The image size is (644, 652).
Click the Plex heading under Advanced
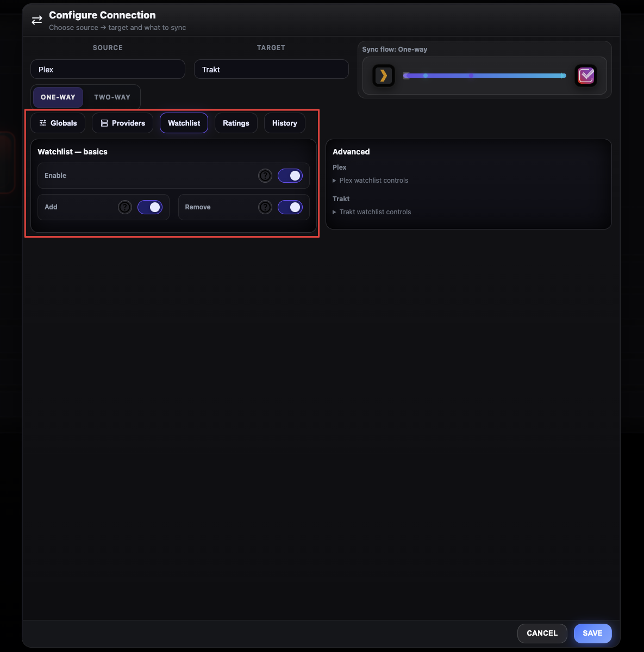tap(340, 167)
